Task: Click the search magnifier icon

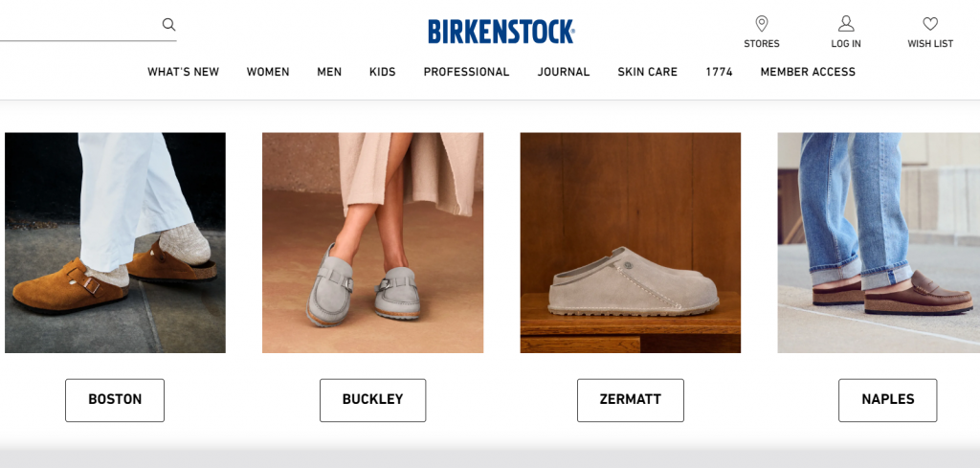Action: pos(168,24)
